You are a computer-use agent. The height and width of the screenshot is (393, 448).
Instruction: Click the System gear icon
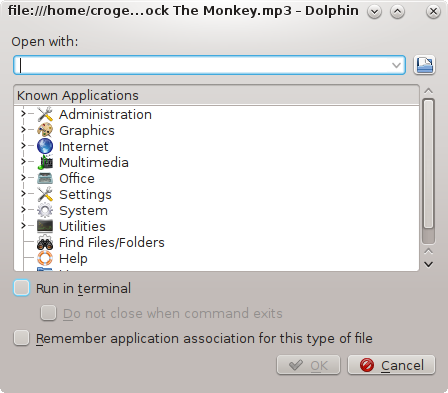pyautogui.click(x=45, y=210)
